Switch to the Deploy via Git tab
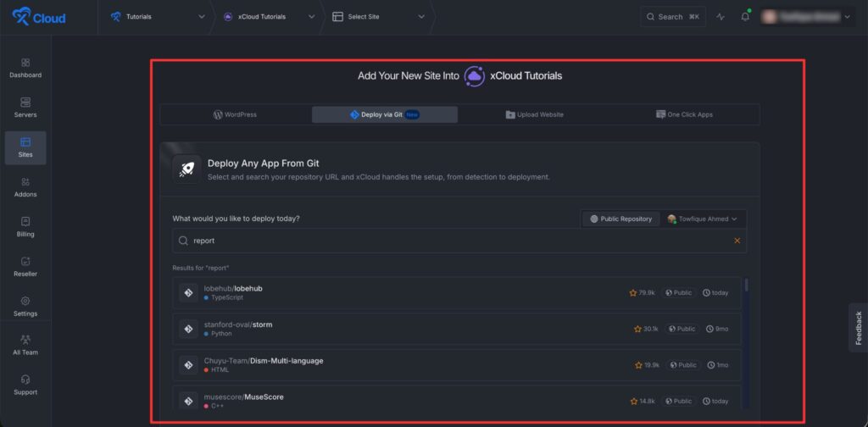868x427 pixels. 385,114
